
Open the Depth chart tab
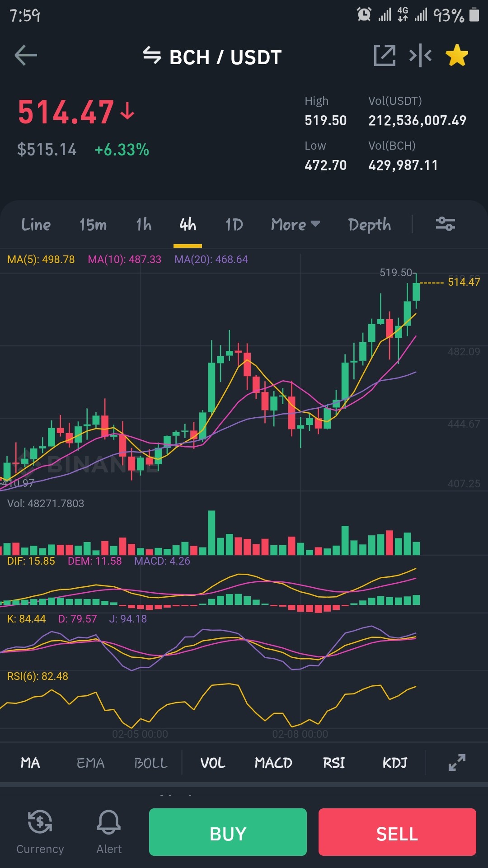coord(370,225)
